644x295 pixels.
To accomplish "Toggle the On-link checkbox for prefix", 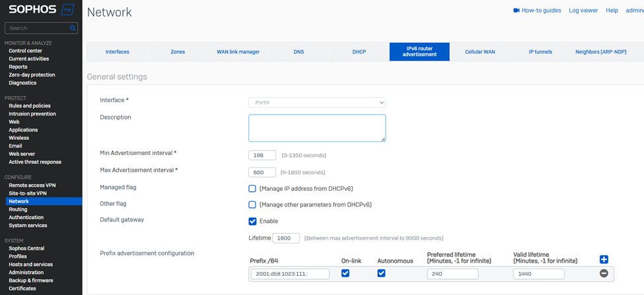I will (x=345, y=273).
